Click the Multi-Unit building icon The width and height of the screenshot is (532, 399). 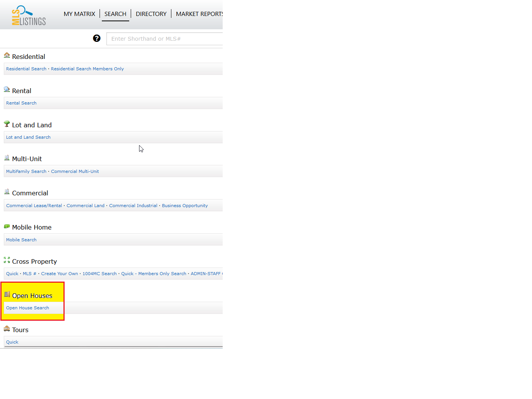click(x=7, y=158)
